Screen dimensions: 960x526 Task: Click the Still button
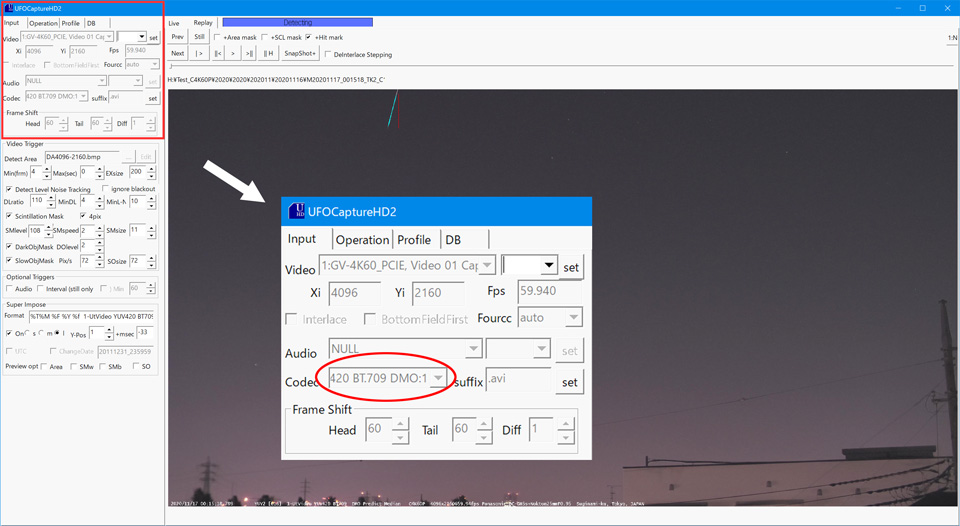coord(199,37)
